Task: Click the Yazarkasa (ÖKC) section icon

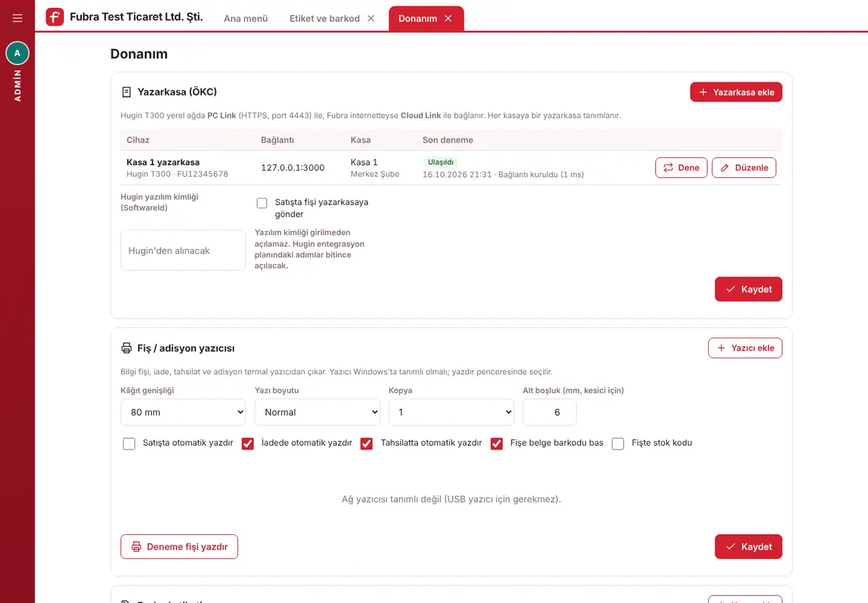Action: coord(127,92)
